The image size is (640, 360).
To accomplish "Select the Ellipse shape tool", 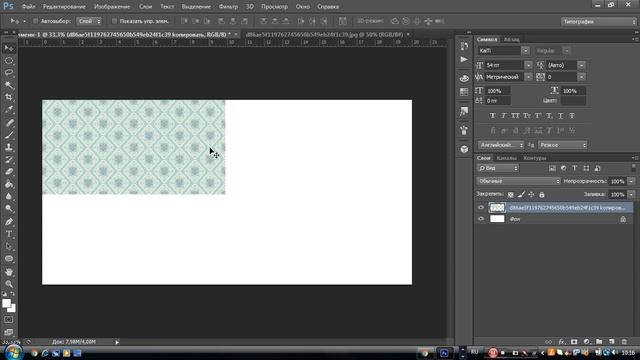I will (x=9, y=259).
